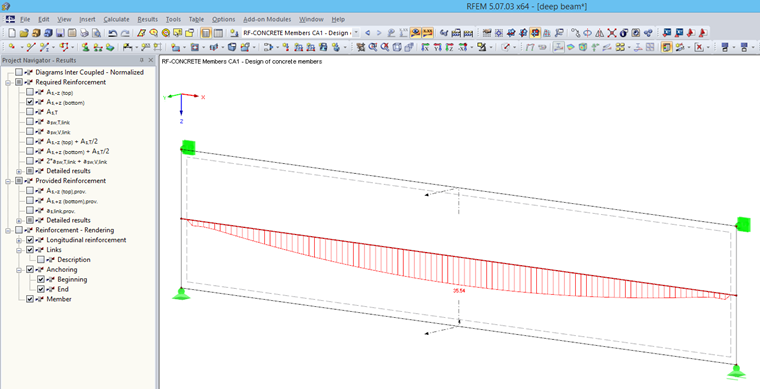Collapse the Required Reinforcement tree node
The height and width of the screenshot is (389, 760).
coord(8,82)
